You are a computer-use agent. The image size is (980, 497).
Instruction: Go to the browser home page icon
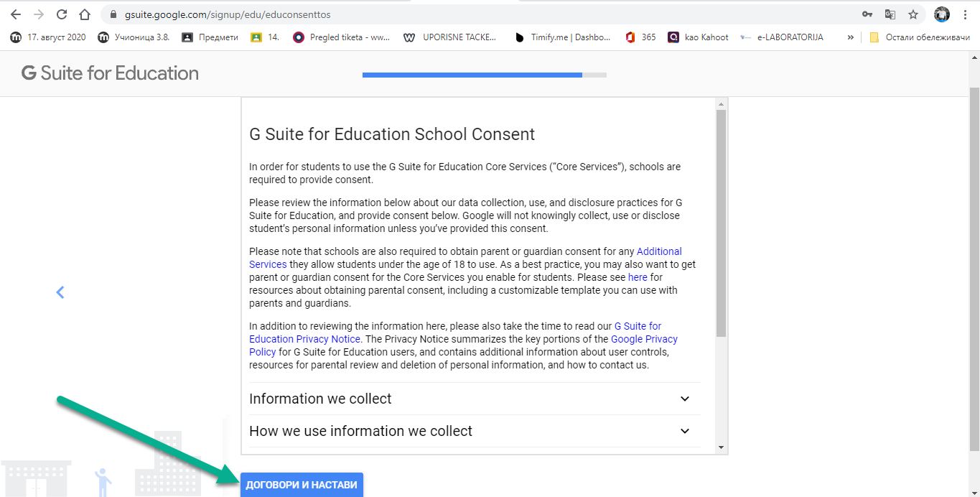coord(85,14)
